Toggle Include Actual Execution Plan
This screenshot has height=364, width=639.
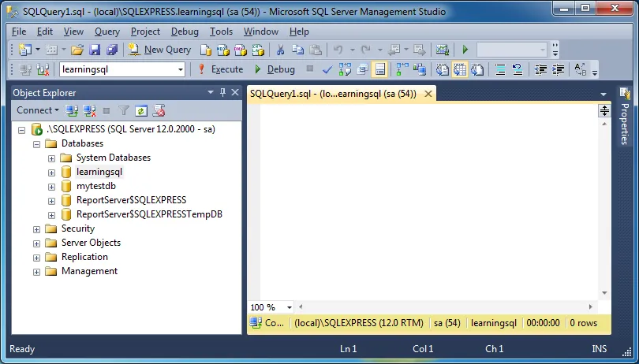coord(402,69)
